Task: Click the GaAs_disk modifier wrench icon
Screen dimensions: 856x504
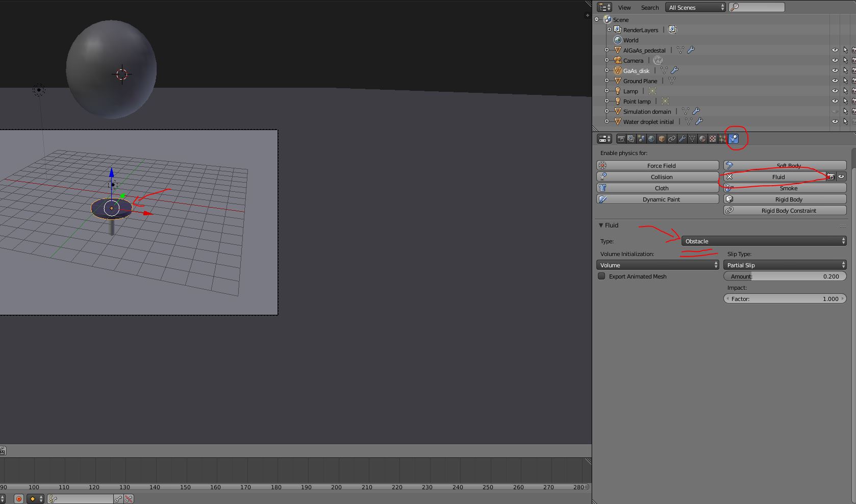Action: click(674, 70)
